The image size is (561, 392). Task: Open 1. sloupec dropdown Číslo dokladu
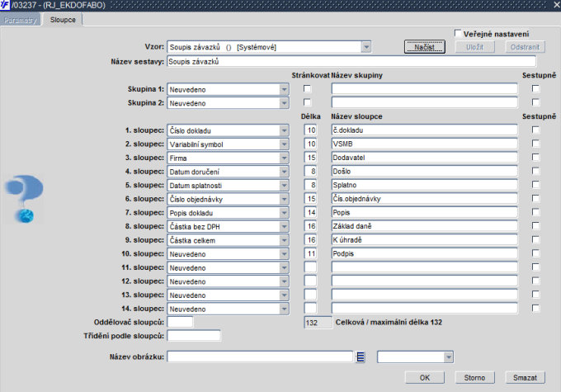[x=284, y=130]
